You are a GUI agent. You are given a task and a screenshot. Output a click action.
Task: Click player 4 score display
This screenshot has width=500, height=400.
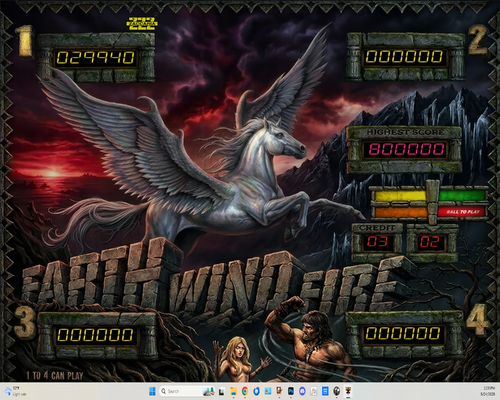coord(403,333)
